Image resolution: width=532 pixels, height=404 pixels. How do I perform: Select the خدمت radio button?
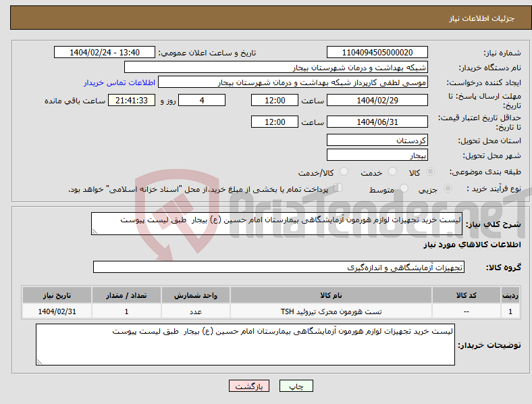coord(392,172)
